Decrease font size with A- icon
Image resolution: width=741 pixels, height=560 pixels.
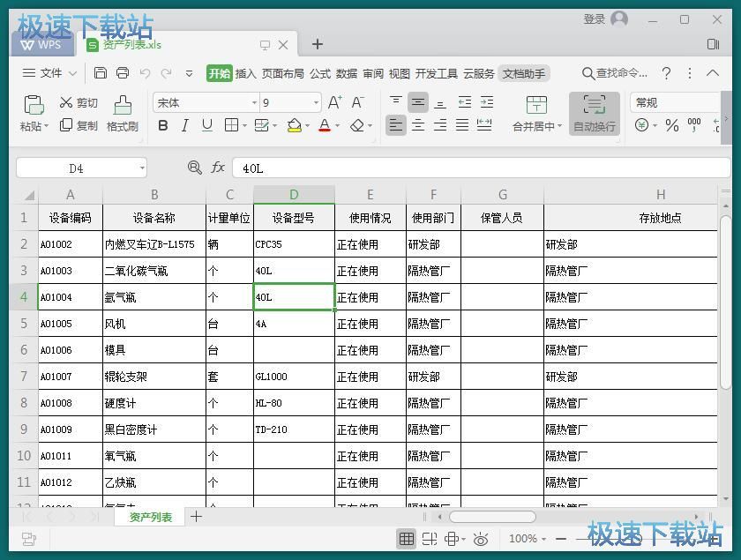tap(357, 102)
